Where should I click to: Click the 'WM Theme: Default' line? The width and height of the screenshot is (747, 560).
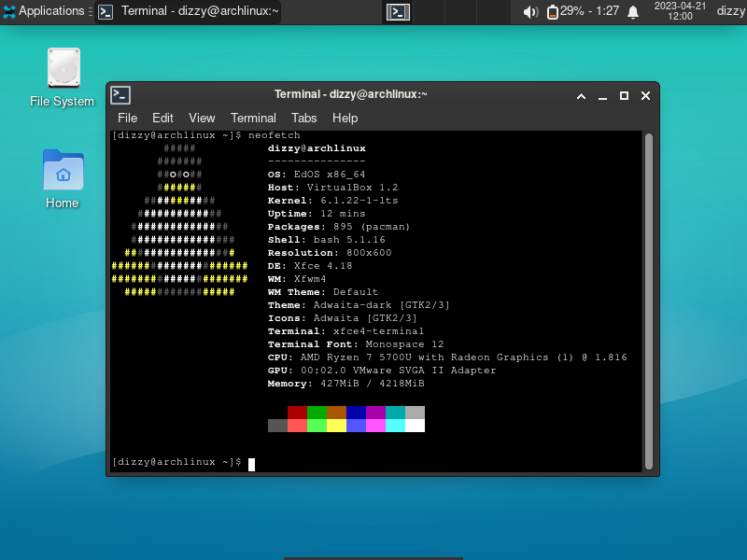322,292
